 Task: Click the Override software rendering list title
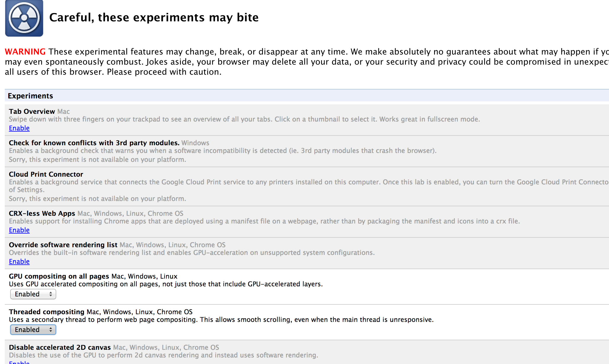(63, 245)
